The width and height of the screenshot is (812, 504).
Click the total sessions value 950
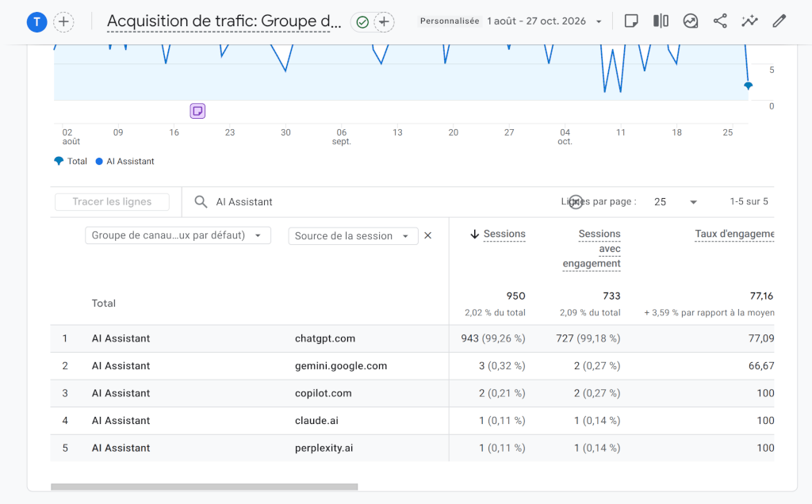[515, 296]
